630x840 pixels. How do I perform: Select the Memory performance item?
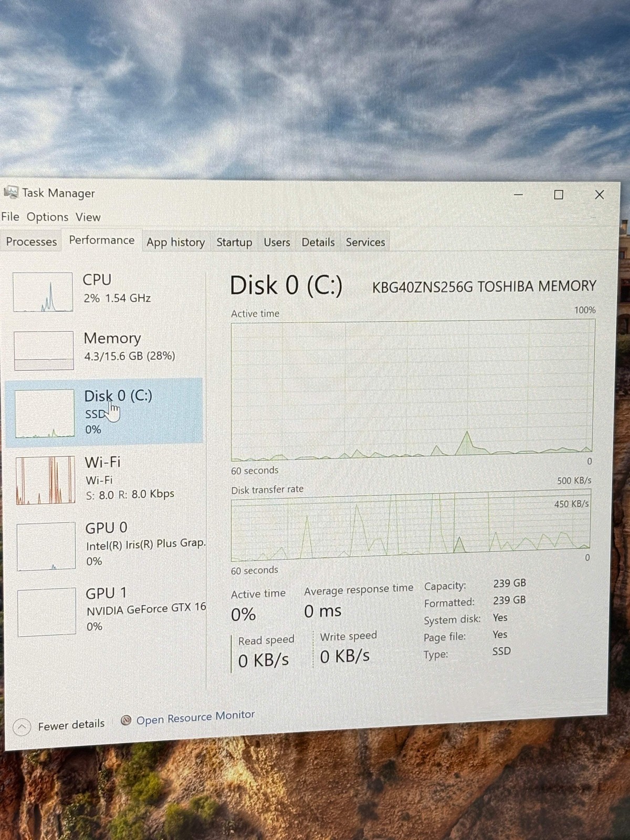pos(104,350)
